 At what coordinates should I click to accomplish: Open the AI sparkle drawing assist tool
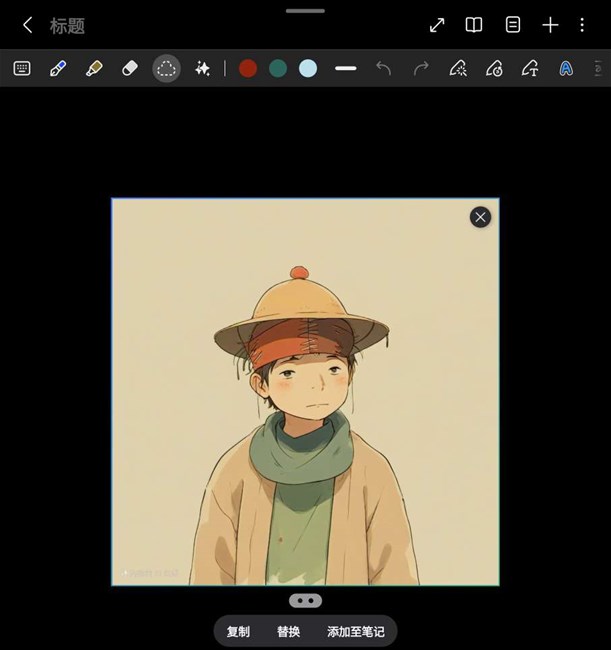[202, 68]
